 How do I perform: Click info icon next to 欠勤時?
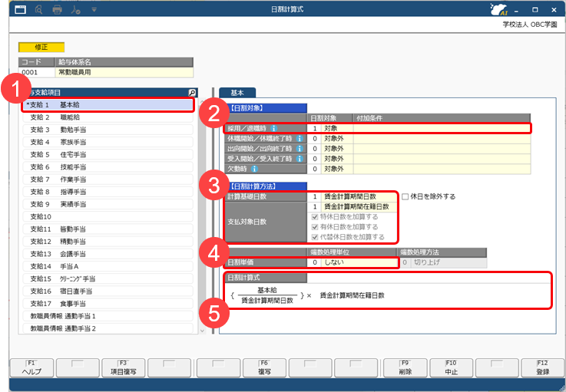click(x=254, y=169)
